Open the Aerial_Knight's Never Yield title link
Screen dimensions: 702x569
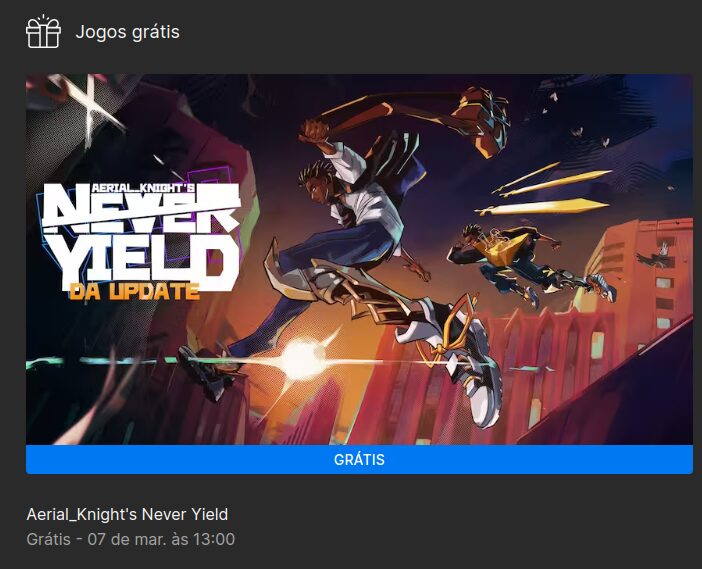(127, 514)
